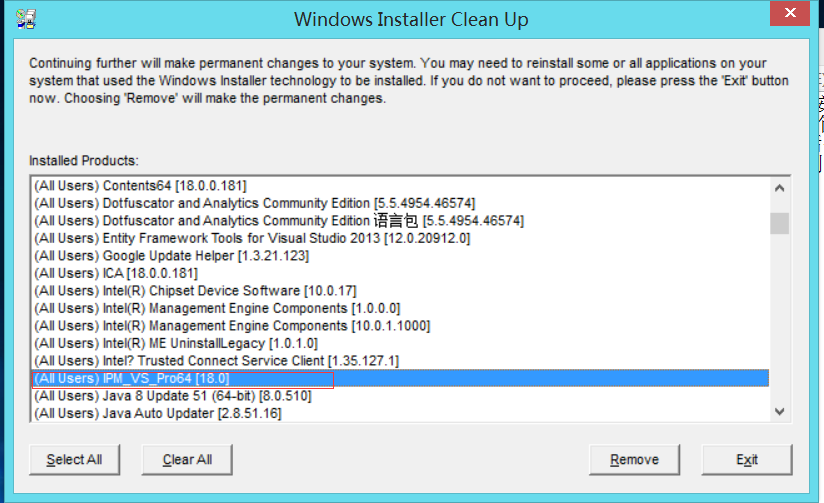824x503 pixels.
Task: Click the scrollbar up arrow
Action: point(779,188)
